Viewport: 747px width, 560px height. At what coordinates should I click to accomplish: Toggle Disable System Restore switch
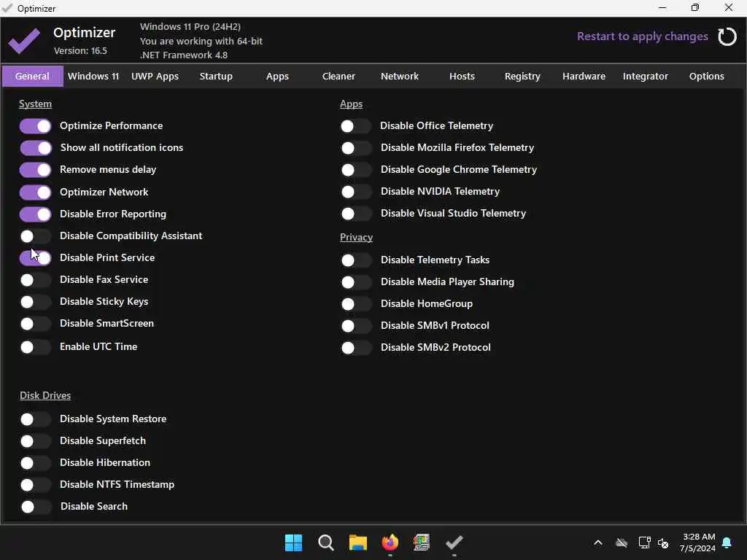pos(35,419)
